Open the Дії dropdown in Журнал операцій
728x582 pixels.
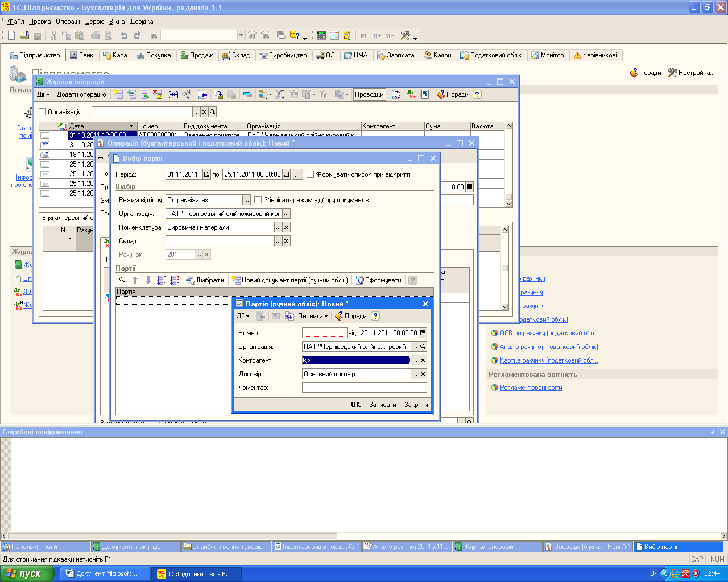pos(43,94)
